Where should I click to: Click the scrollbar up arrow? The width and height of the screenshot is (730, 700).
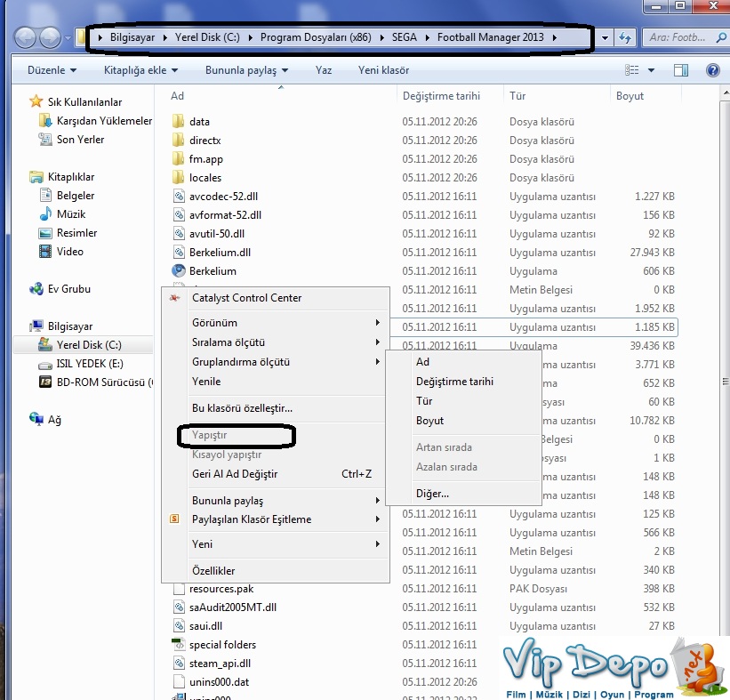(x=726, y=93)
